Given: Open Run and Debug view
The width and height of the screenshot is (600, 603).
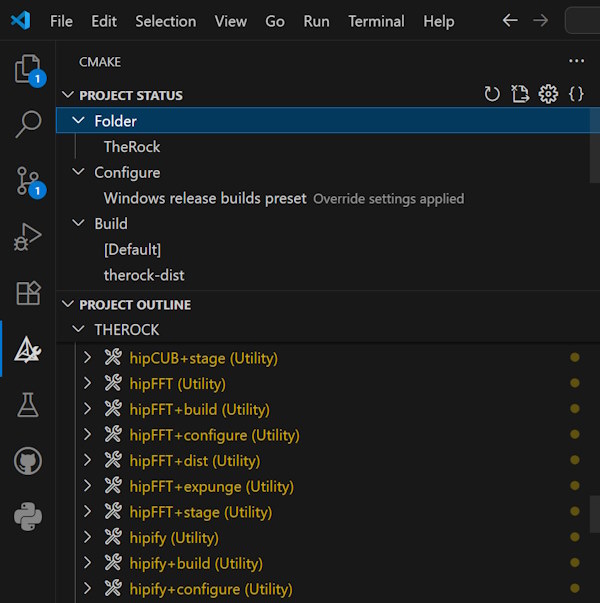Looking at the screenshot, I should [28, 237].
